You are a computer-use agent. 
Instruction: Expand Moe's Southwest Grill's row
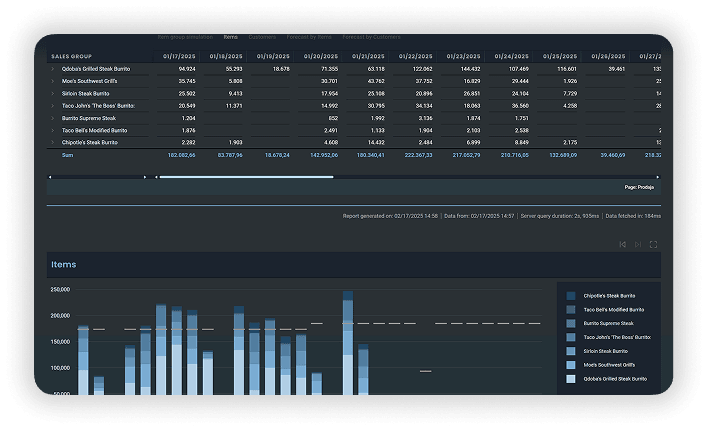[x=53, y=81]
